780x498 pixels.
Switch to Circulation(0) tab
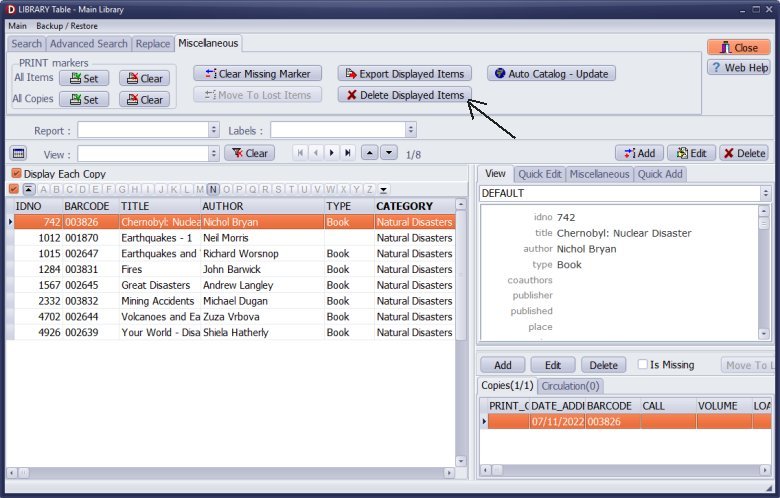coord(570,386)
